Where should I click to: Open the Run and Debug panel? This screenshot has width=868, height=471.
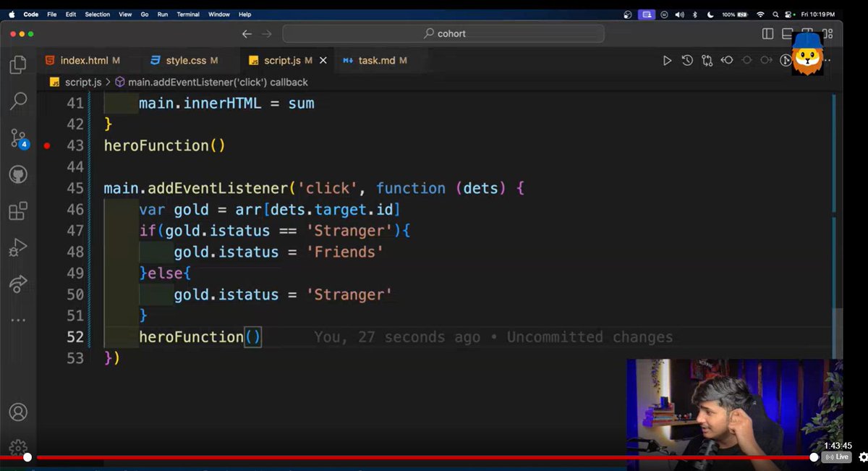coord(18,247)
